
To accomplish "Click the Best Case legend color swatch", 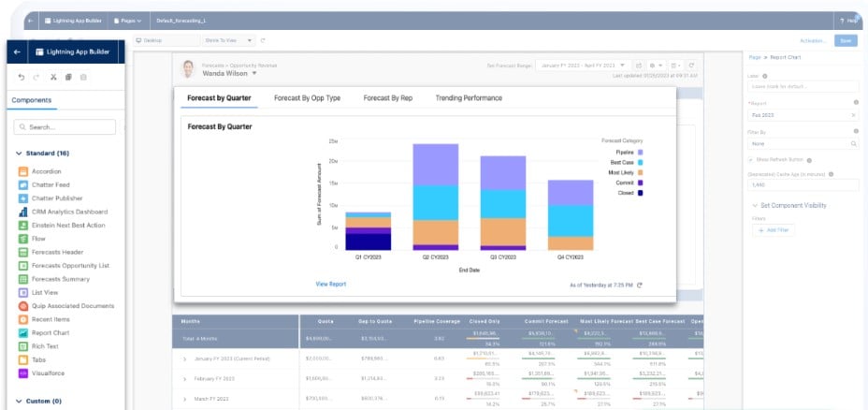I will (x=640, y=163).
